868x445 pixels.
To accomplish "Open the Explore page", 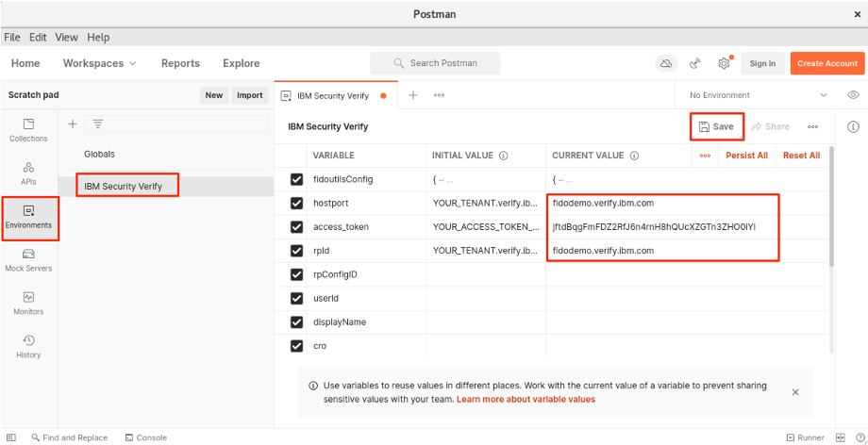I will (242, 63).
